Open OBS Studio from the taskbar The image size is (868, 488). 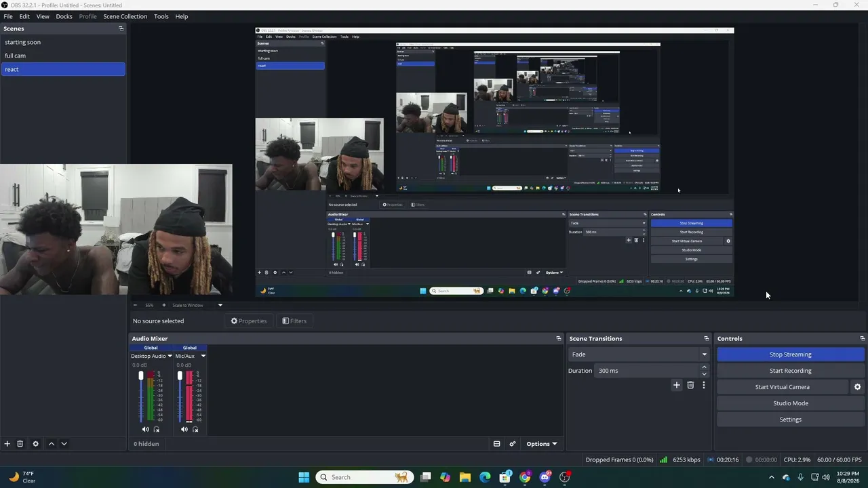[x=565, y=477]
